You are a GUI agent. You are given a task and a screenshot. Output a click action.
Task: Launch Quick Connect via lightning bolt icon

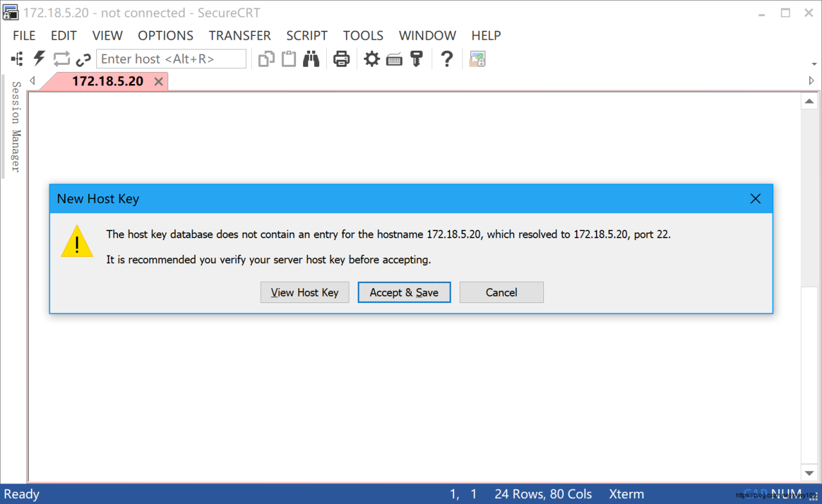coord(39,58)
